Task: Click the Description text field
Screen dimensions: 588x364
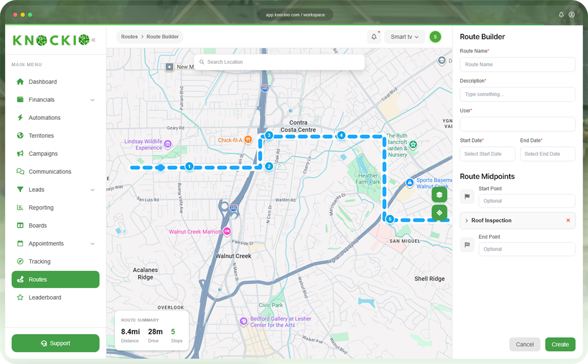Action: pos(518,94)
